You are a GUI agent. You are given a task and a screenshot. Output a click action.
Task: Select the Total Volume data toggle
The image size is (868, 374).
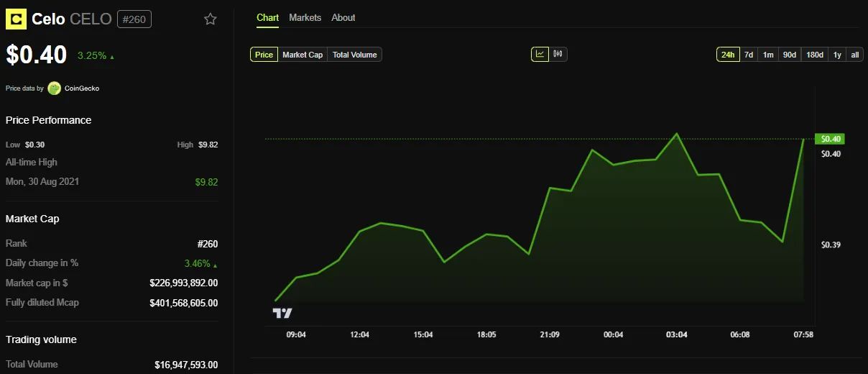click(354, 55)
